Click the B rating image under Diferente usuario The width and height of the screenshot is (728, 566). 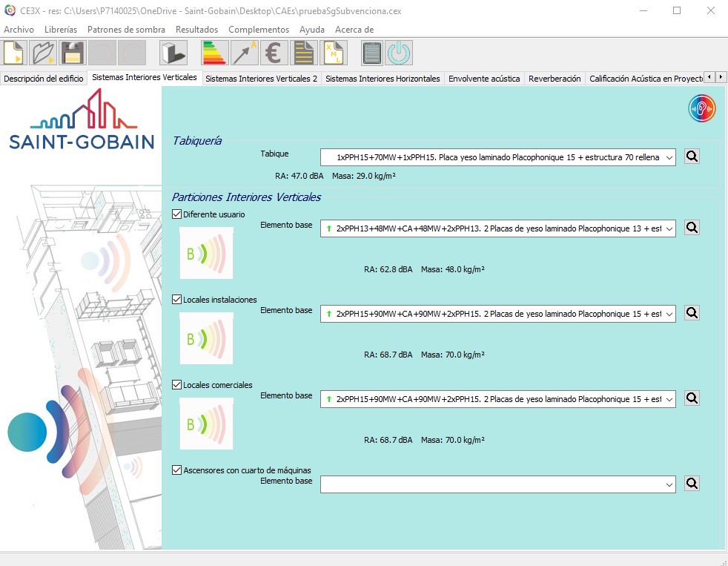pos(206,254)
